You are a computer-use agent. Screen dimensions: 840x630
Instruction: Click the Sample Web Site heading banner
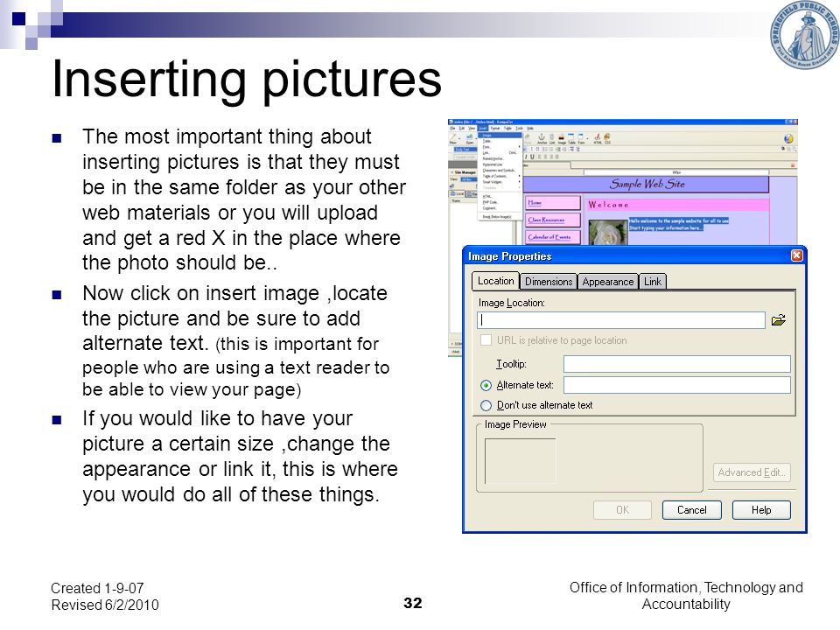(x=646, y=185)
